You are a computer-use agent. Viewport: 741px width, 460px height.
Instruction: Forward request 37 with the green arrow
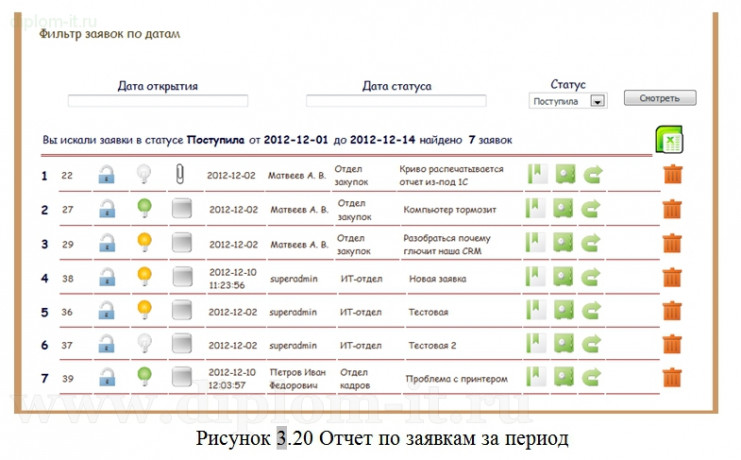click(591, 344)
